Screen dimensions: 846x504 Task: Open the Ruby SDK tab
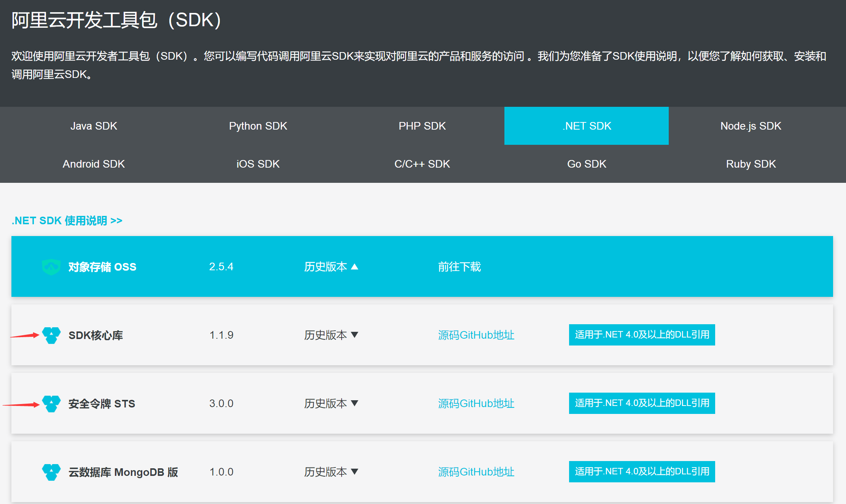tap(751, 164)
